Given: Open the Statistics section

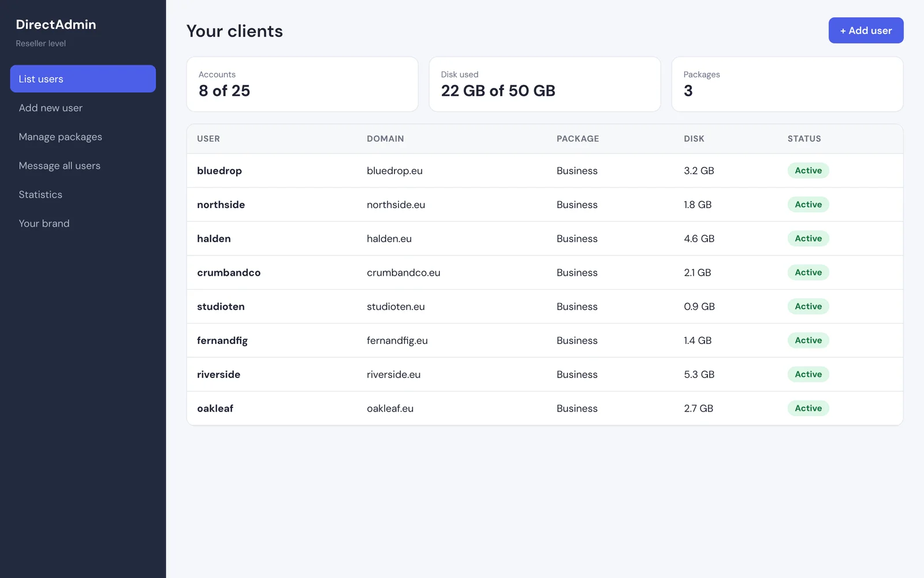Looking at the screenshot, I should (83, 194).
